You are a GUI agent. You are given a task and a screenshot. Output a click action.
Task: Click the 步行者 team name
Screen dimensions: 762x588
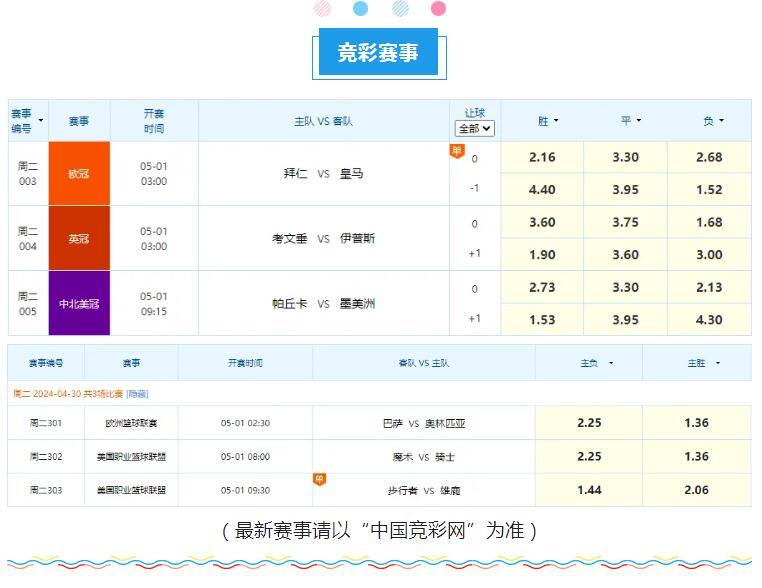pos(402,490)
